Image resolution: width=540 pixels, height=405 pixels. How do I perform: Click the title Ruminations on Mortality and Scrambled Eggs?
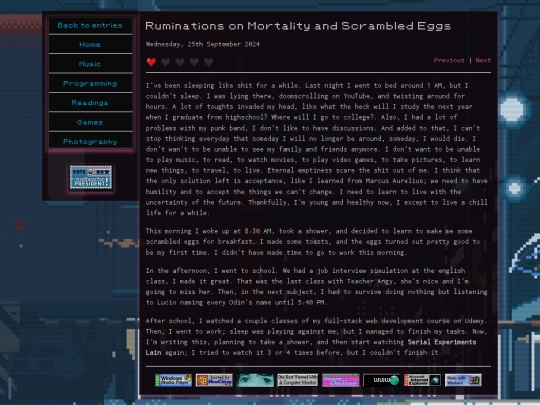[298, 26]
